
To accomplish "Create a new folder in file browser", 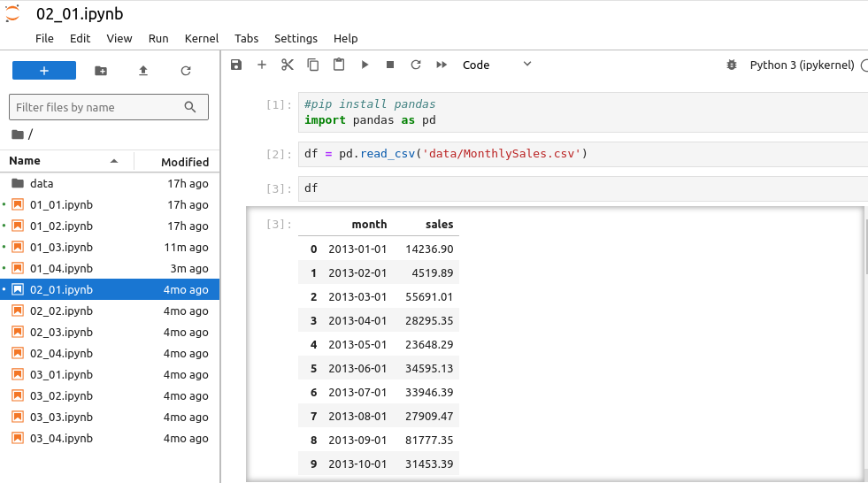I will (x=101, y=71).
